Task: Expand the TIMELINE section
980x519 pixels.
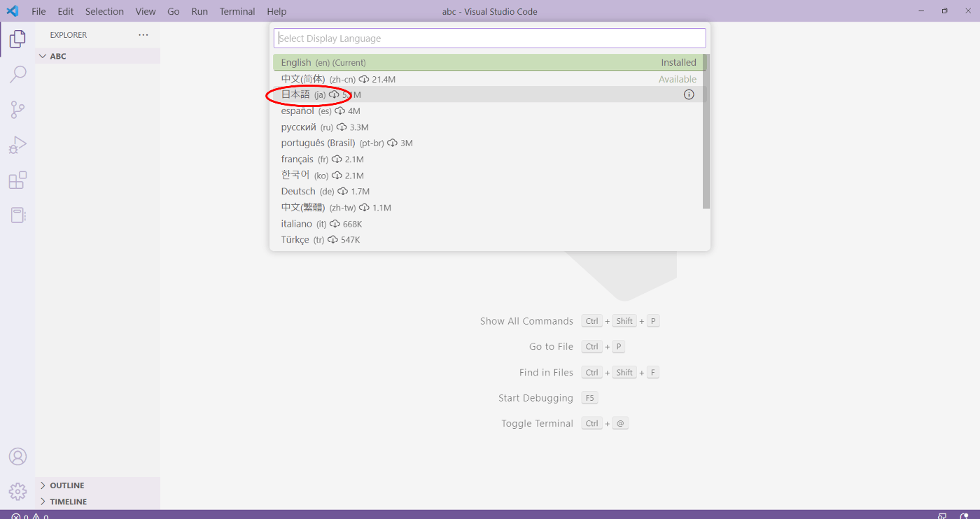Action: tap(98, 502)
